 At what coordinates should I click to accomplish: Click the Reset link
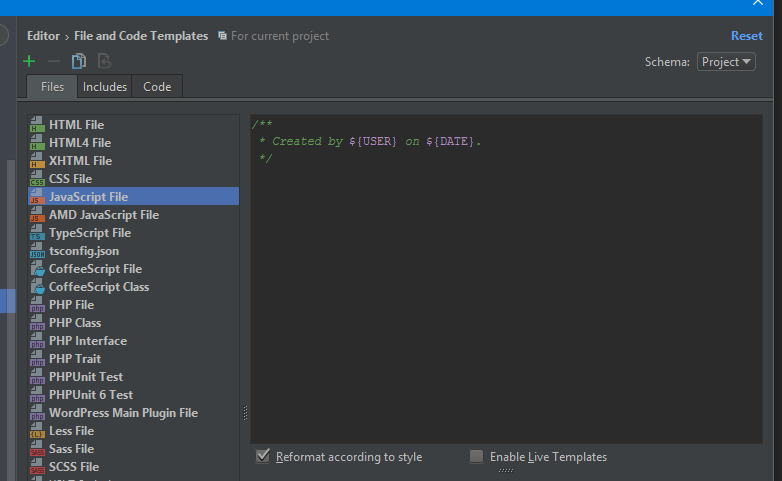coord(747,36)
